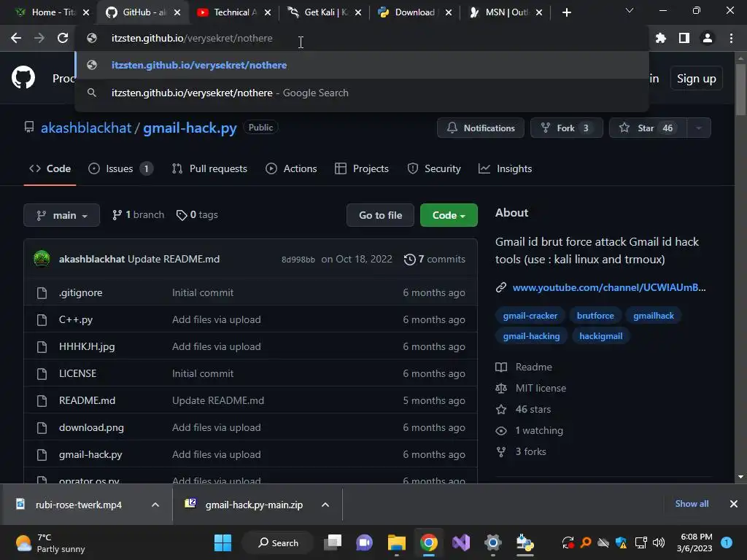Select the Google Search suggestion row
This screenshot has height=560, width=747.
click(362, 93)
